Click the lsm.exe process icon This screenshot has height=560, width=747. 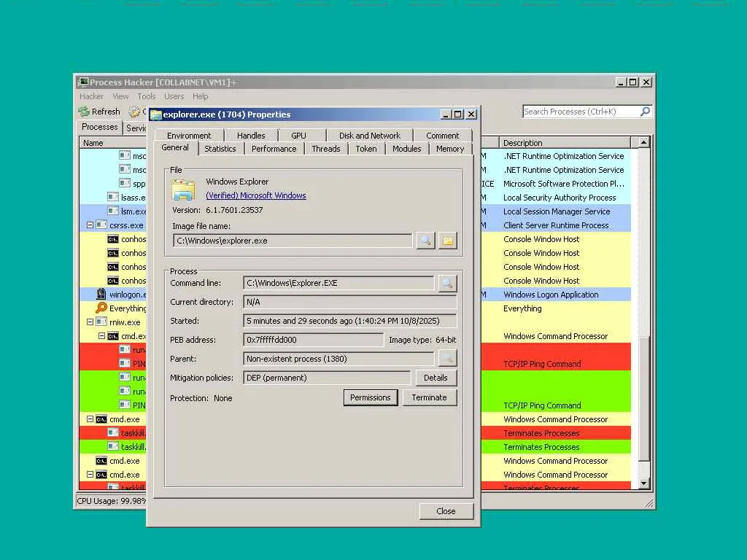(113, 211)
